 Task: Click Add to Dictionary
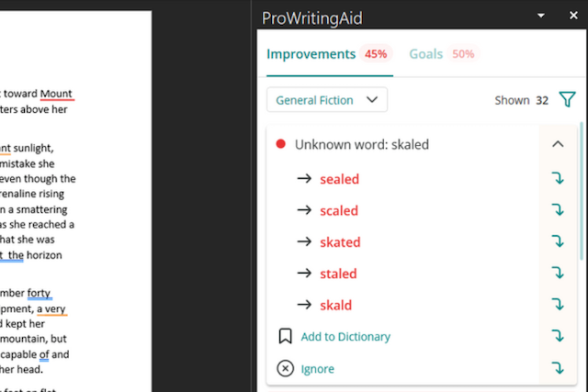coord(345,337)
